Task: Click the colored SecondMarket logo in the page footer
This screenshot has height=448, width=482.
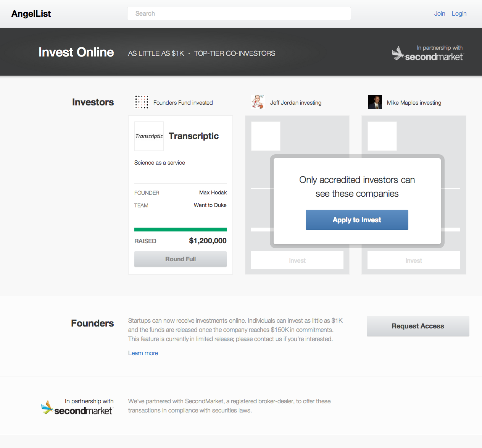Action: pos(77,407)
